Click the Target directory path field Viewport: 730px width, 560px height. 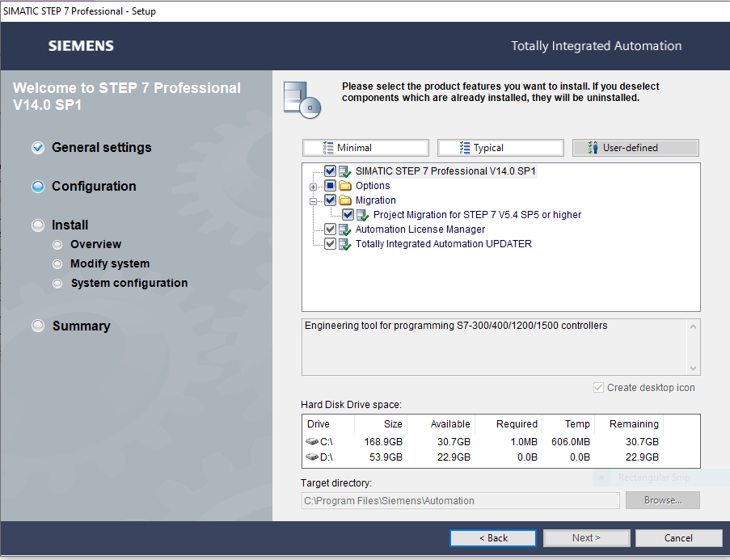point(460,501)
